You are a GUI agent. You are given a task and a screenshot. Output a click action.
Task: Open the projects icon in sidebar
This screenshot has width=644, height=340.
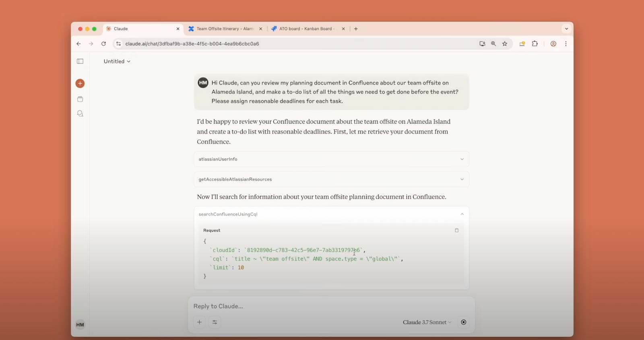80,99
